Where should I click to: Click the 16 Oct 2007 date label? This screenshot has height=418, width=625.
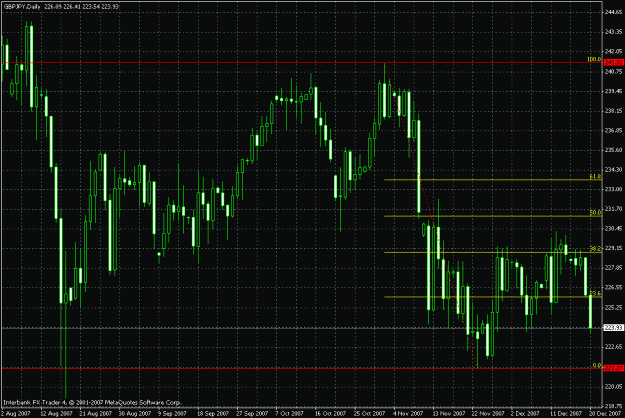[x=330, y=414]
